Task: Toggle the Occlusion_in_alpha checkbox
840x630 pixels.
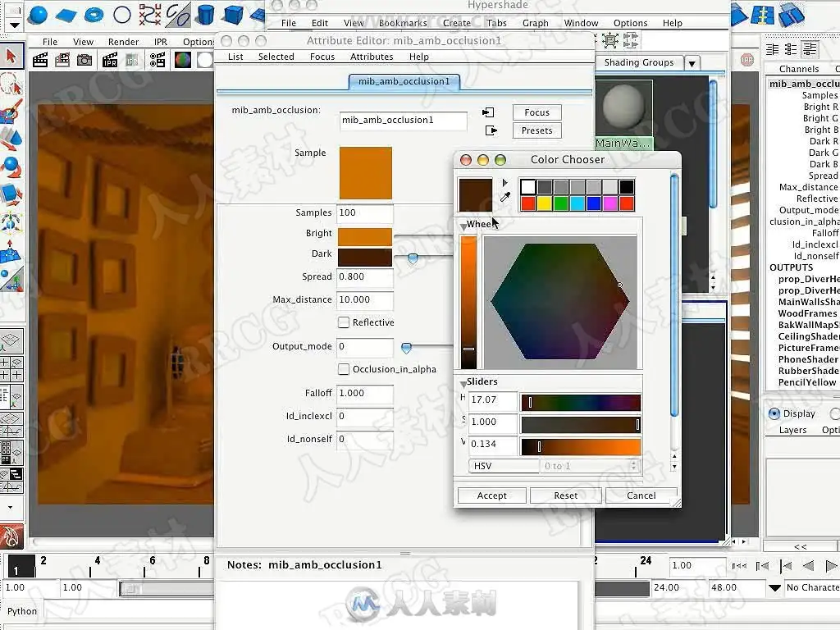Action: click(344, 369)
